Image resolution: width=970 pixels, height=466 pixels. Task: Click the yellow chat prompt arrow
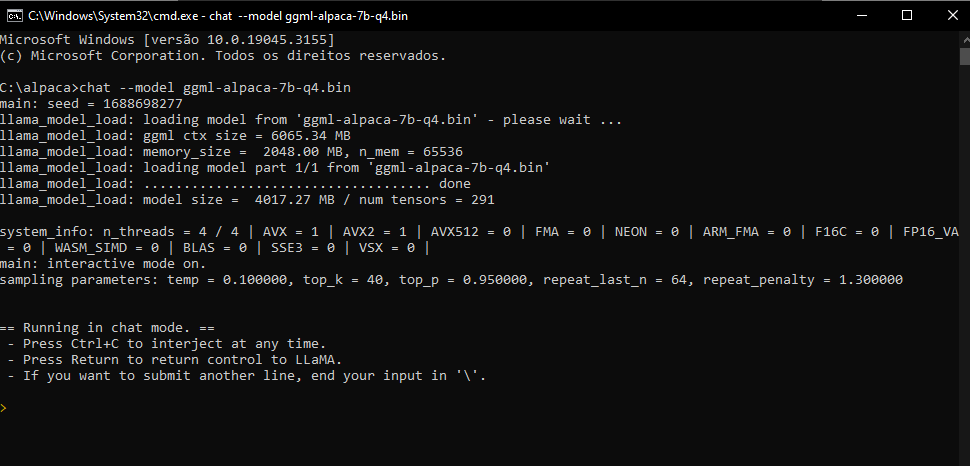pyautogui.click(x=3, y=408)
